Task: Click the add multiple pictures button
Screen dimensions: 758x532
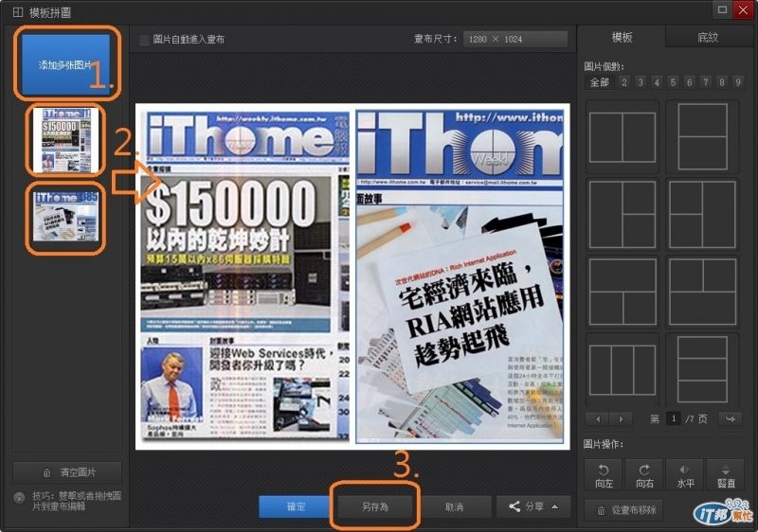Action: [64, 64]
